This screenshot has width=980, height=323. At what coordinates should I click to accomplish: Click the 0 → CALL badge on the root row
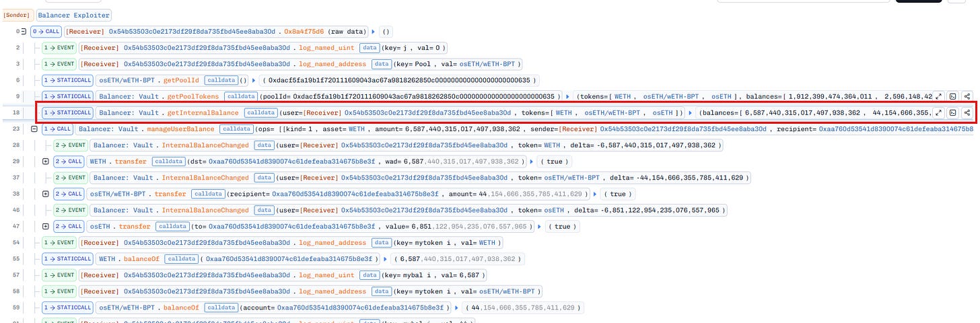[x=45, y=32]
